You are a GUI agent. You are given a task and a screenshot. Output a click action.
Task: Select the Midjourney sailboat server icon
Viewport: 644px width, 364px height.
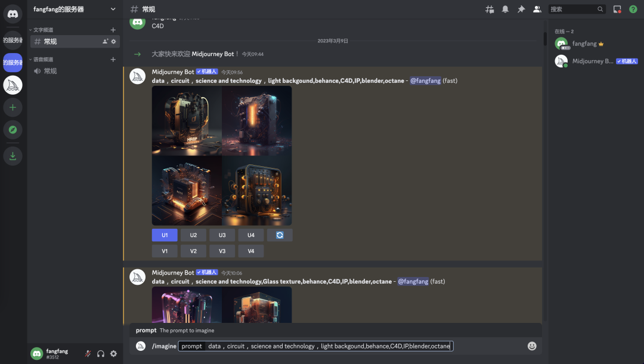pos(13,85)
